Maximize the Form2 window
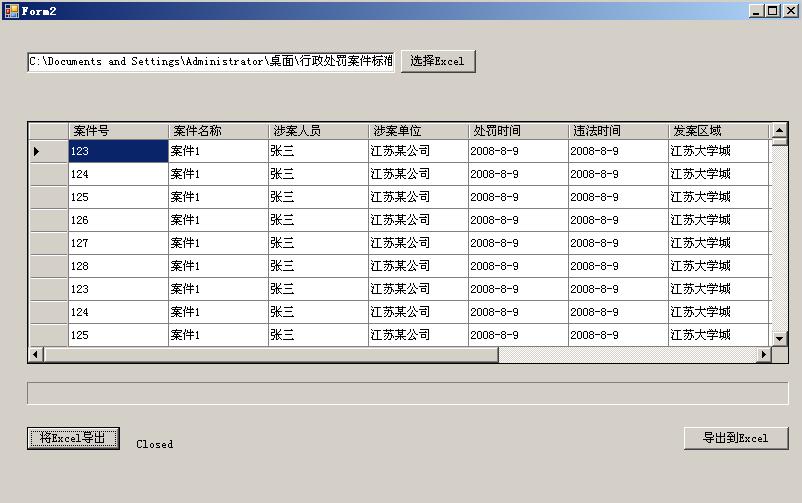The height and width of the screenshot is (503, 802). coord(773,11)
